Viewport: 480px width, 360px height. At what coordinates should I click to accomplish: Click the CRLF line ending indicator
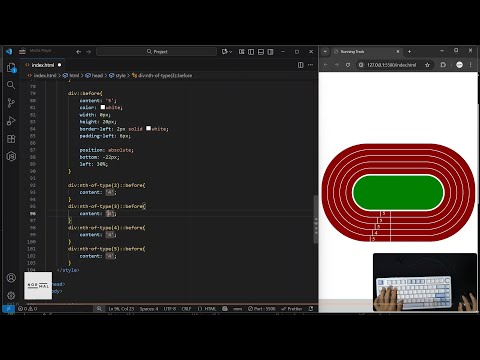186,309
